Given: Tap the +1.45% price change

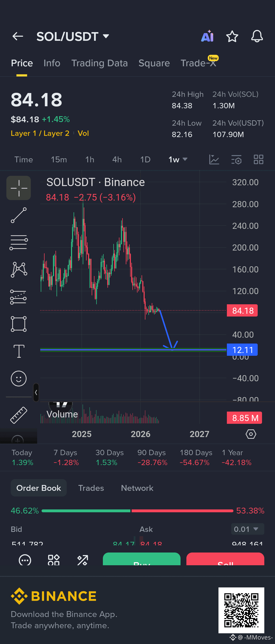Looking at the screenshot, I should [x=56, y=119].
